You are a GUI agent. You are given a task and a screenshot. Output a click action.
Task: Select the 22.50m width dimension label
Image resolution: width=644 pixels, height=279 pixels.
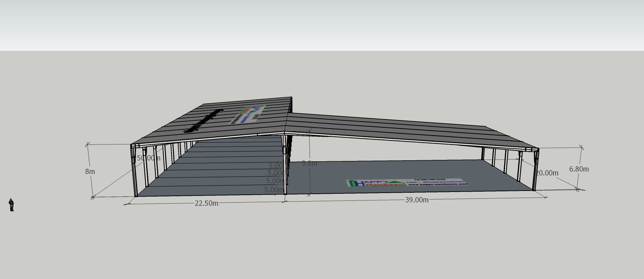point(206,203)
